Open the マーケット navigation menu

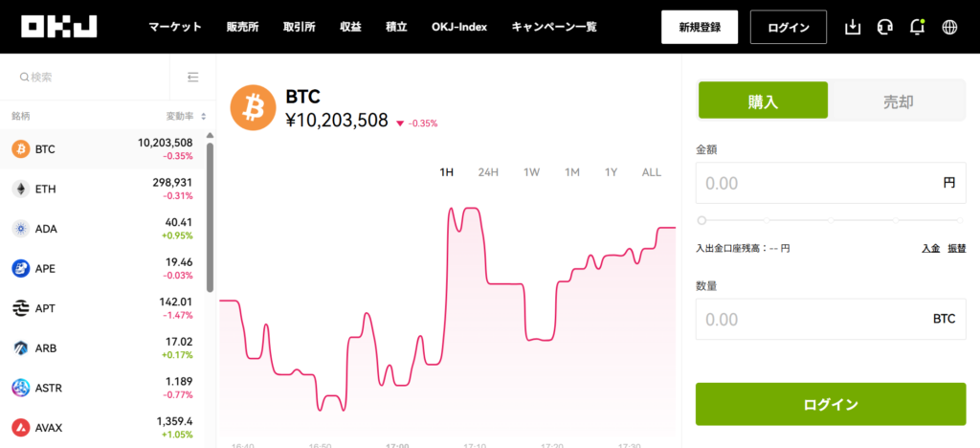[175, 27]
